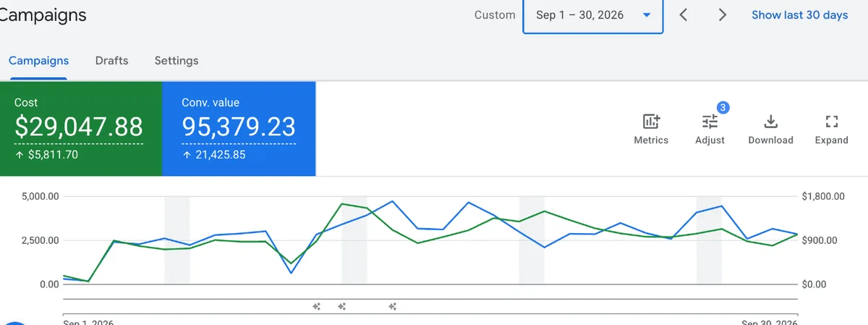Image resolution: width=868 pixels, height=325 pixels.
Task: Click the $29,047.88 cost value
Action: click(79, 127)
